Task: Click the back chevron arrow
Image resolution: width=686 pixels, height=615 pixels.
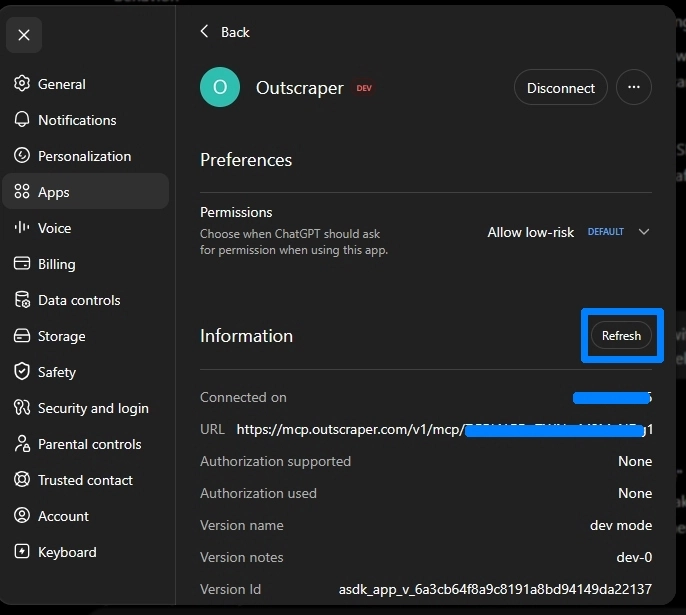Action: click(204, 31)
